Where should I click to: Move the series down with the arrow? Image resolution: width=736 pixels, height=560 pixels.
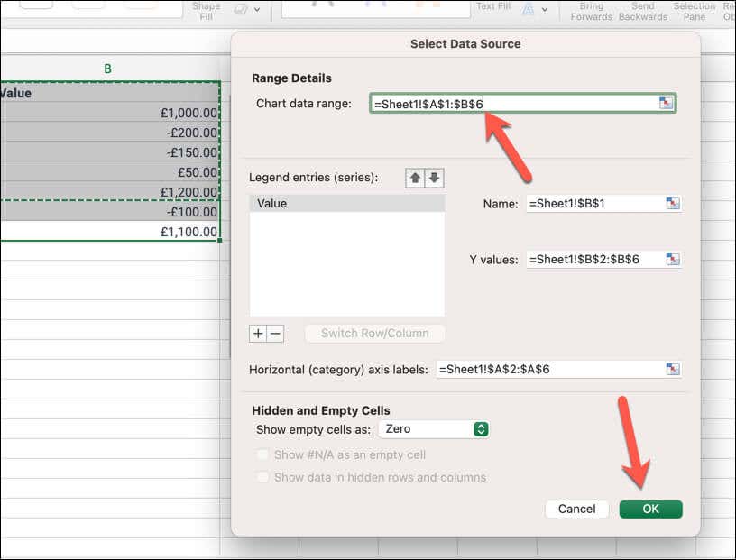coord(435,178)
